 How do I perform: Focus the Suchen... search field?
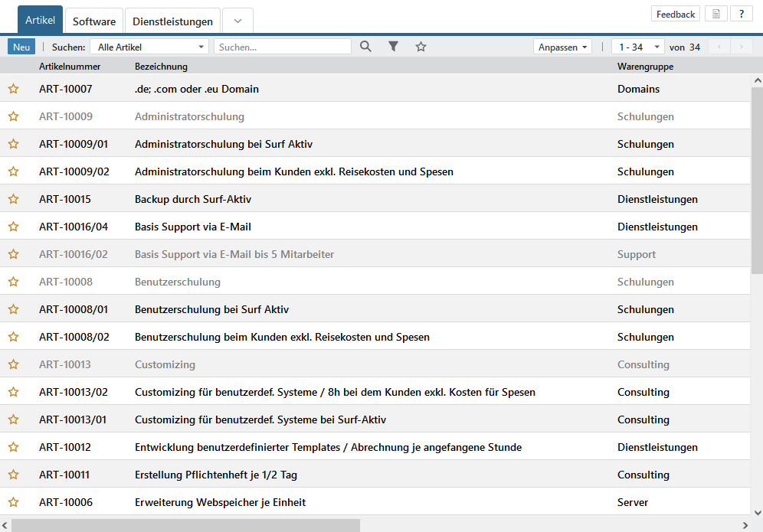point(282,47)
